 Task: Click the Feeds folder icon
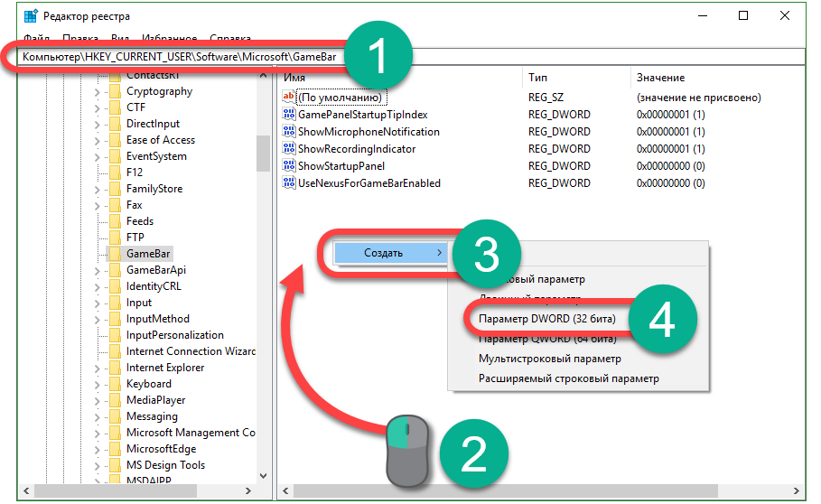[x=115, y=221]
